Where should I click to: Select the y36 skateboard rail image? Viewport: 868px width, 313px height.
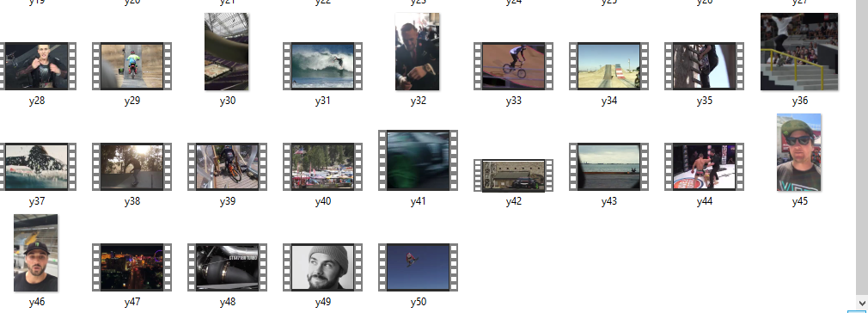(799, 52)
